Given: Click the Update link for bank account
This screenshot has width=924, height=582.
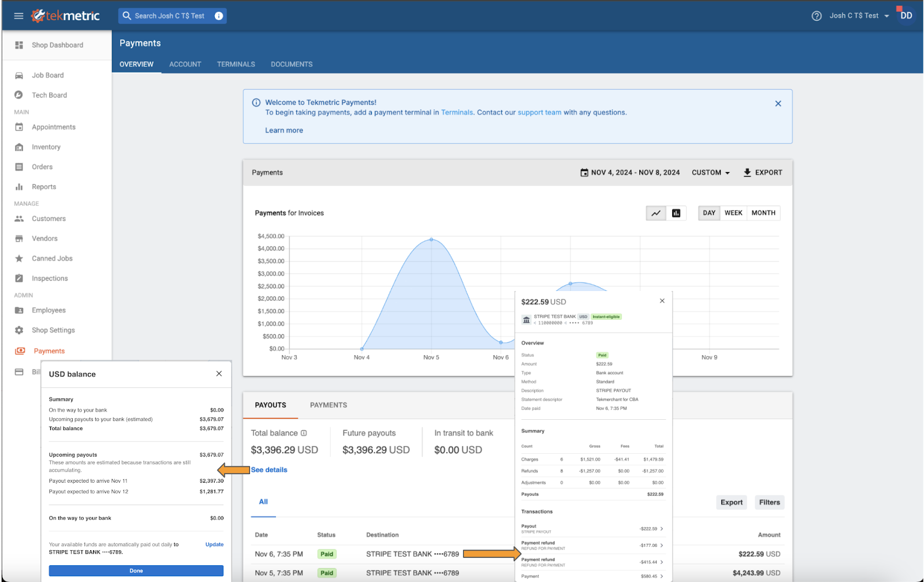Looking at the screenshot, I should 214,544.
